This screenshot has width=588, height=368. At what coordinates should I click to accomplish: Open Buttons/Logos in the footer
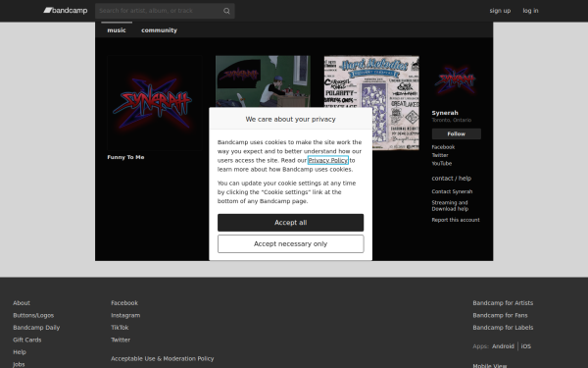[x=33, y=315]
